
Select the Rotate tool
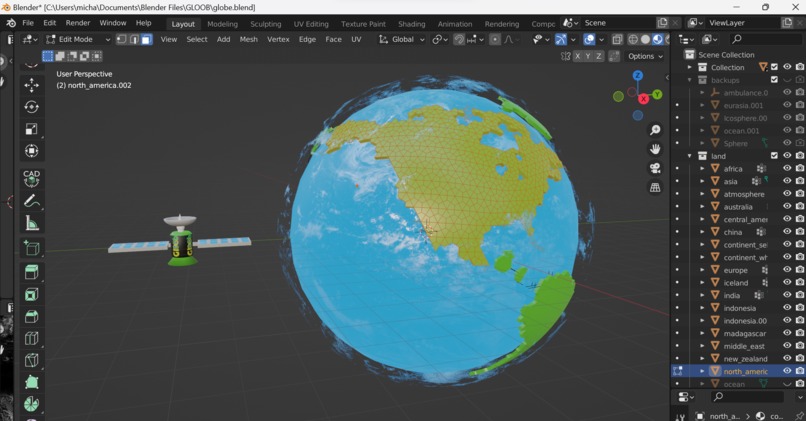[31, 107]
